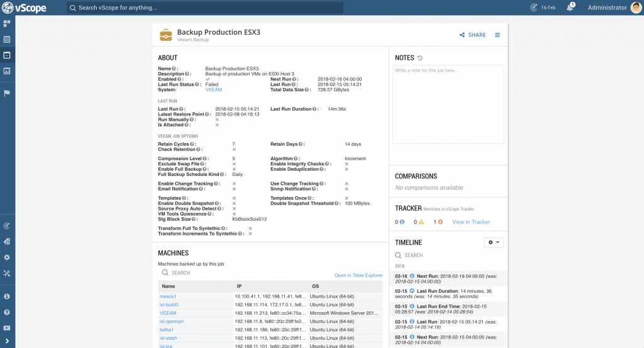Screen dimensions: 644x348
Task: Expand the sidebar with bottom chevron
Action: [x=6, y=341]
